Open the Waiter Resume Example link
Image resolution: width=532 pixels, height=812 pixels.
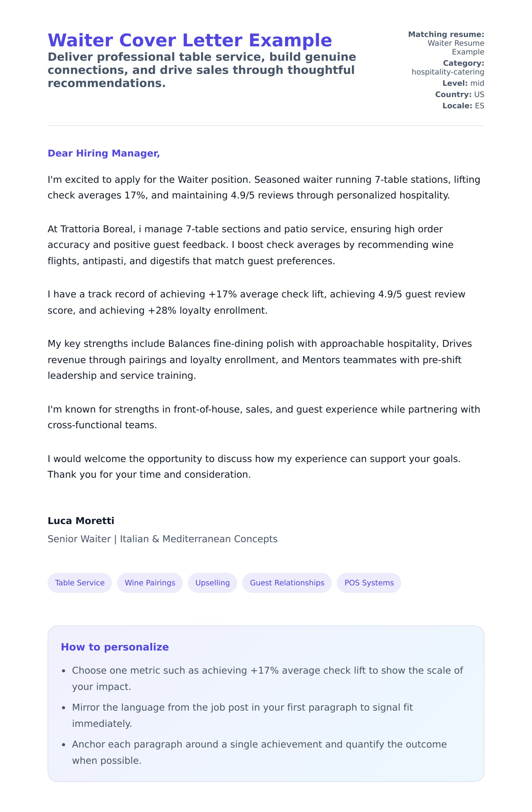click(456, 47)
